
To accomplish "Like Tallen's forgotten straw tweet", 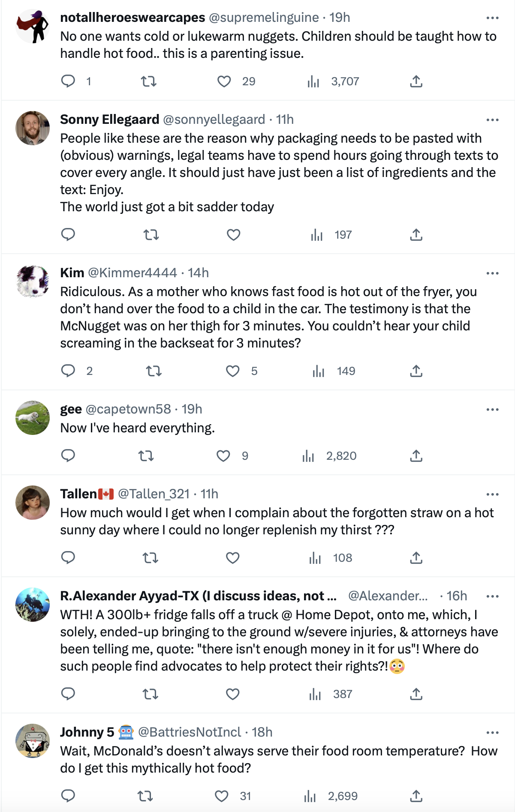I will 233,557.
